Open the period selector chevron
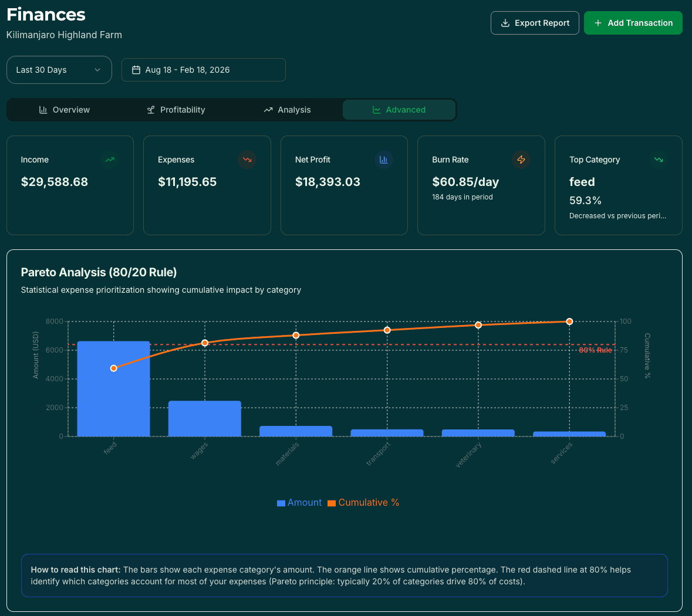Image resolution: width=692 pixels, height=616 pixels. [x=98, y=70]
